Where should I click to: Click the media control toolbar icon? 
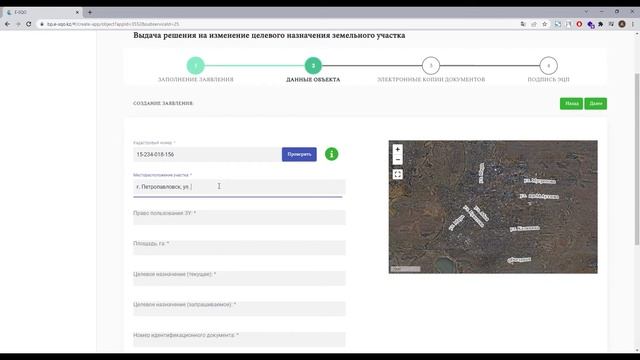(x=611, y=24)
